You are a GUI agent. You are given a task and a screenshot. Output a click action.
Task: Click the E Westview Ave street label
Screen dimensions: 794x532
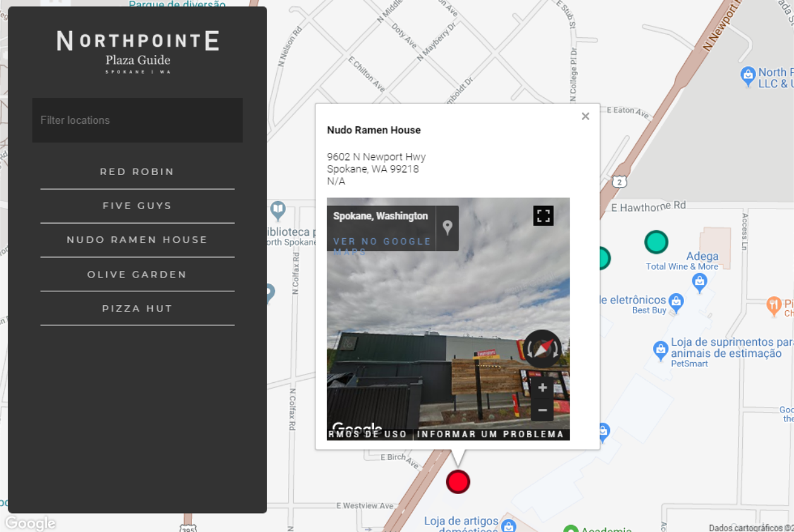[x=365, y=506]
